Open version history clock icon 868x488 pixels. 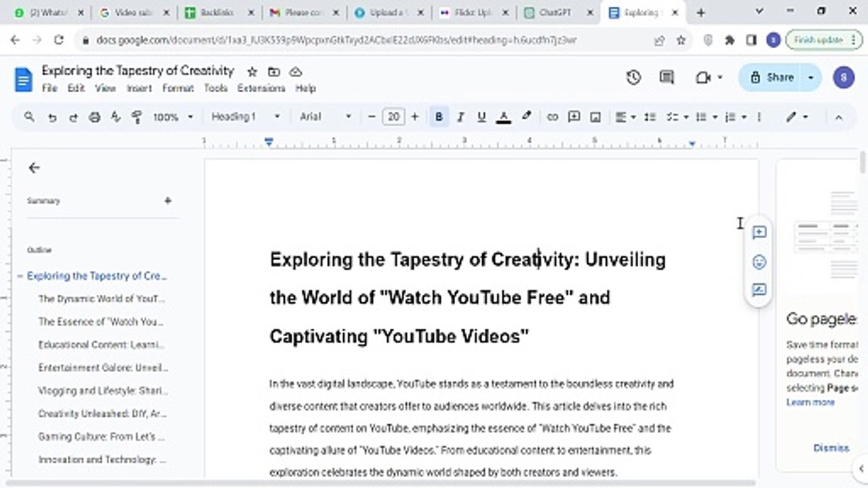click(633, 77)
